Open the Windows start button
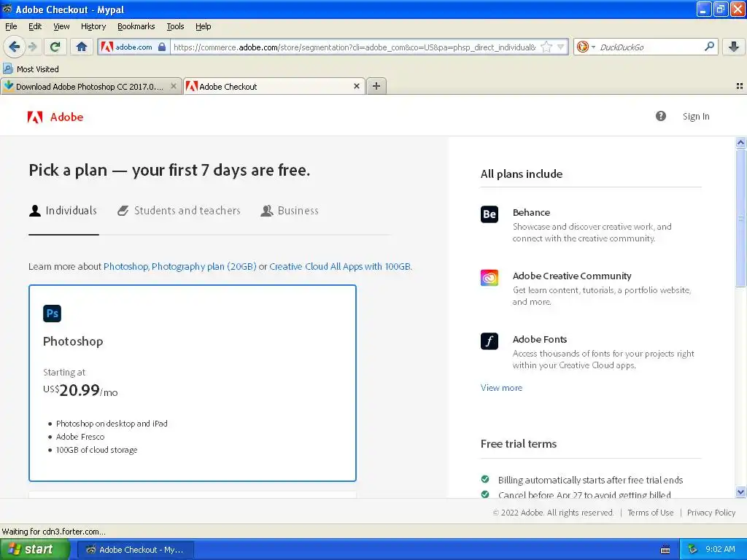This screenshot has width=747, height=560. [x=34, y=549]
